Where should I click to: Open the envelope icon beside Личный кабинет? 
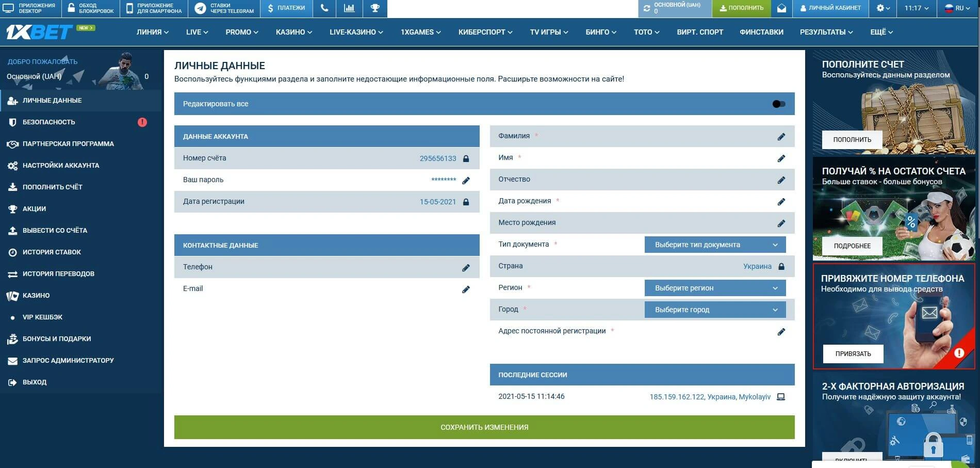pos(782,8)
